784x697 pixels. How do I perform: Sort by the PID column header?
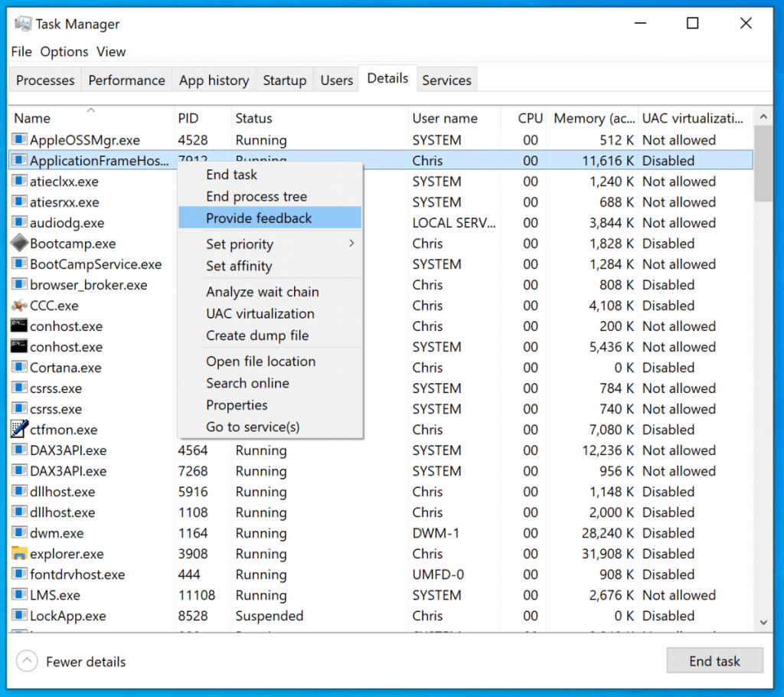(x=202, y=118)
